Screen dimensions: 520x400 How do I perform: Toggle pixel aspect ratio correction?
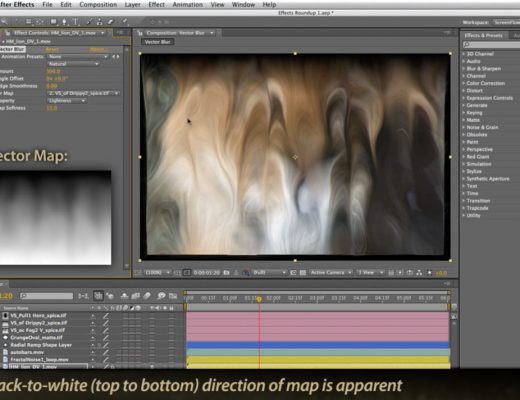391,273
